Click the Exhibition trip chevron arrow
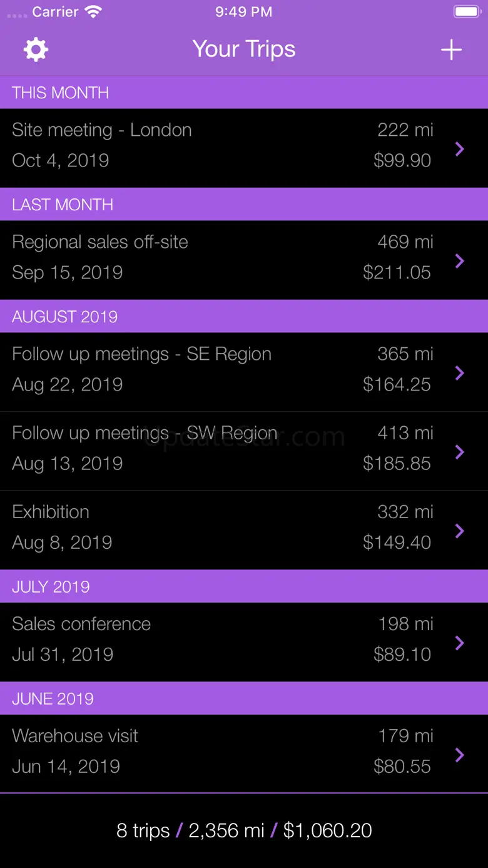This screenshot has height=868, width=488. coord(460,531)
